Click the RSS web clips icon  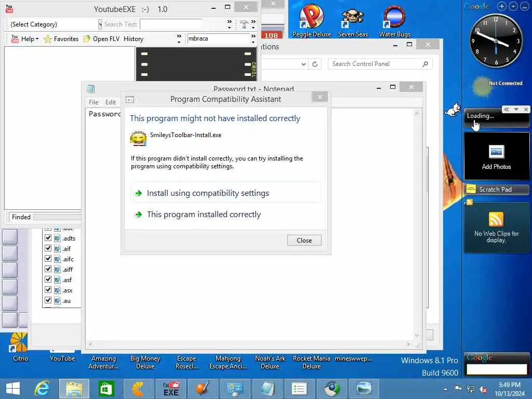(496, 219)
